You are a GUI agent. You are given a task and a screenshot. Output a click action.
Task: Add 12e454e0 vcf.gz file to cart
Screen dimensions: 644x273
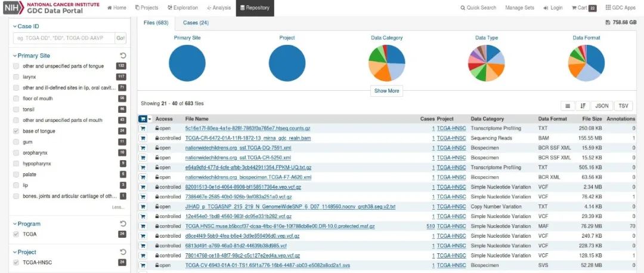point(143,217)
